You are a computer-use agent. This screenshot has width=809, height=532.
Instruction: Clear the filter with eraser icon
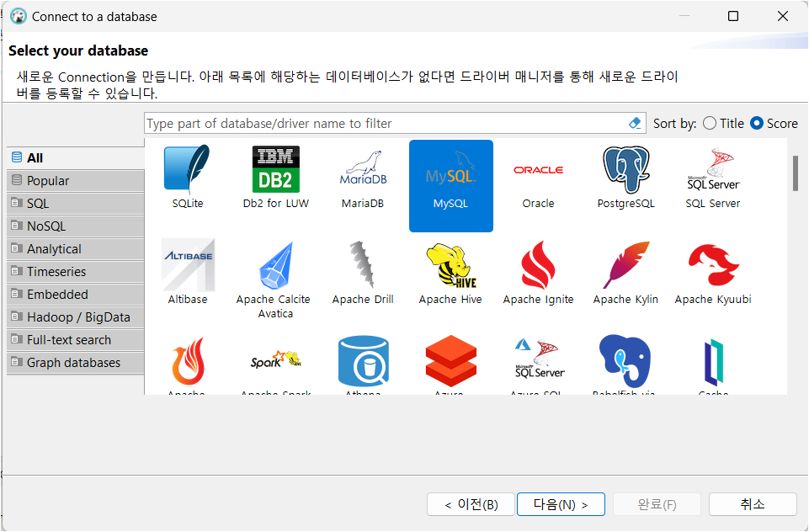click(635, 124)
